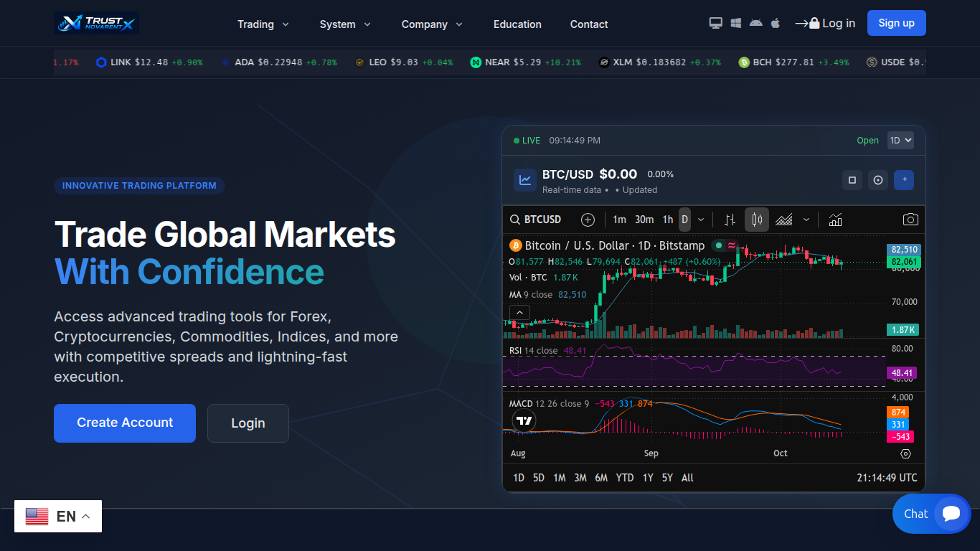Select the candlestick chart style icon

(x=757, y=220)
